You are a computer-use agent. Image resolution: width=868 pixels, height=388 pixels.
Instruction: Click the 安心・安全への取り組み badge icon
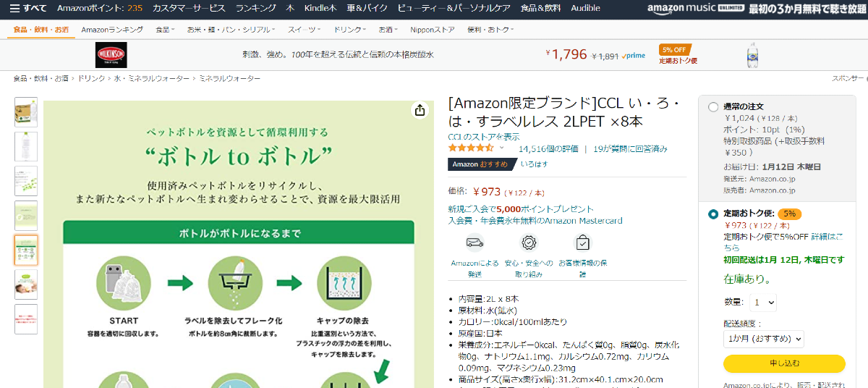point(529,242)
